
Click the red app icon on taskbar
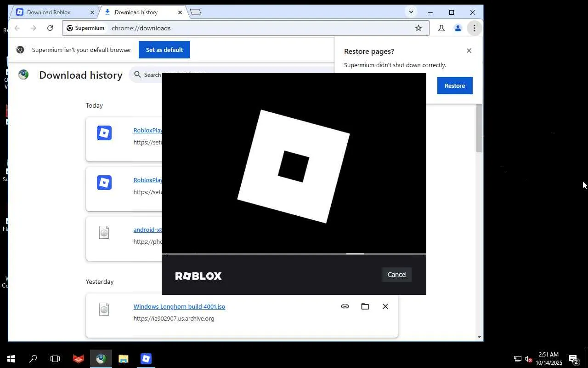pos(79,359)
